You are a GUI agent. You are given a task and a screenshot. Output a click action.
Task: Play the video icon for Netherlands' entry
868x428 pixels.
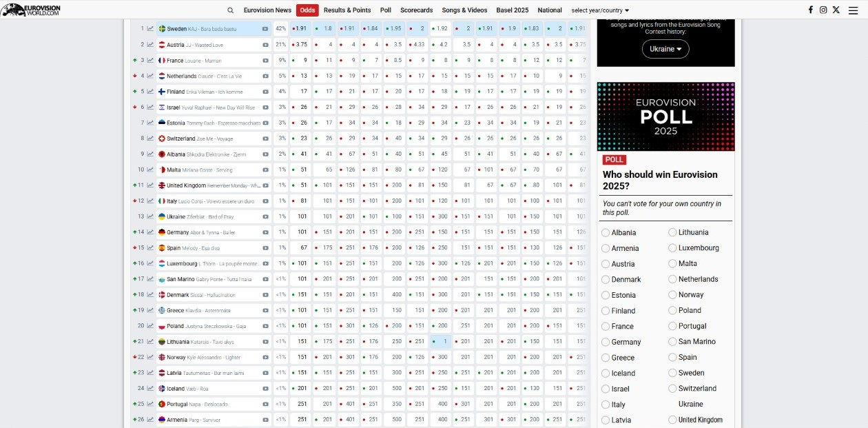pos(265,76)
